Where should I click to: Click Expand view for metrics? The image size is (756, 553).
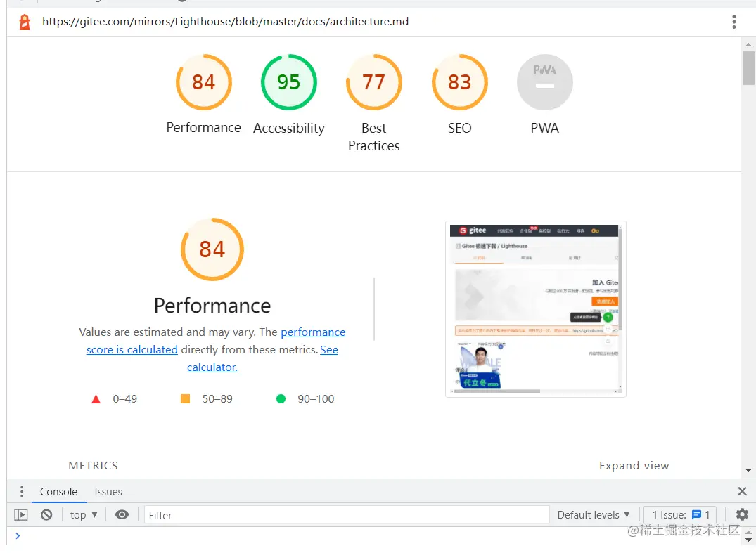[634, 466]
